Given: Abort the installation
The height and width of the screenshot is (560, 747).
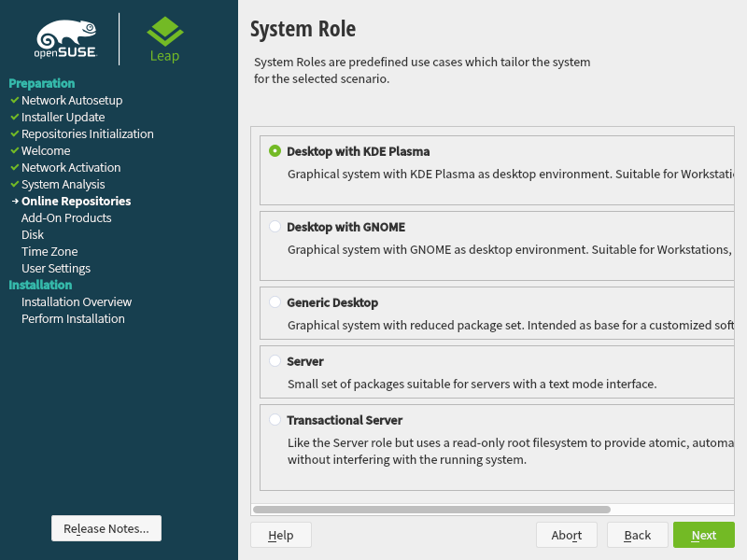Looking at the screenshot, I should click(x=567, y=535).
